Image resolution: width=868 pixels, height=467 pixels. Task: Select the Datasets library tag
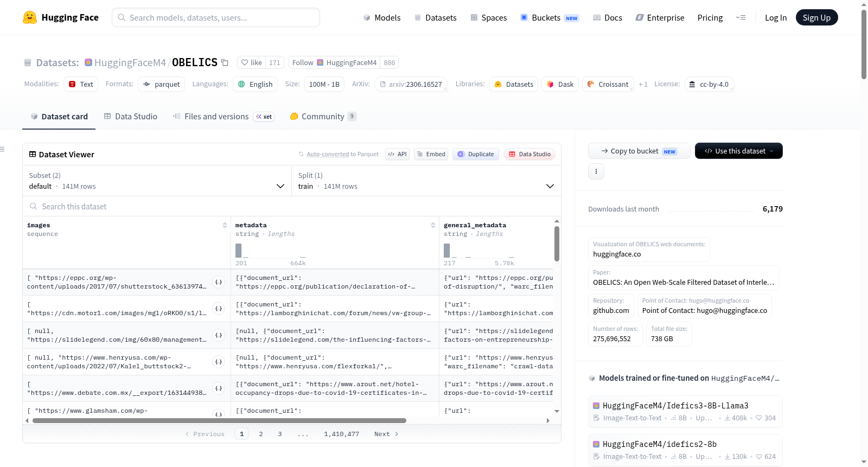513,84
